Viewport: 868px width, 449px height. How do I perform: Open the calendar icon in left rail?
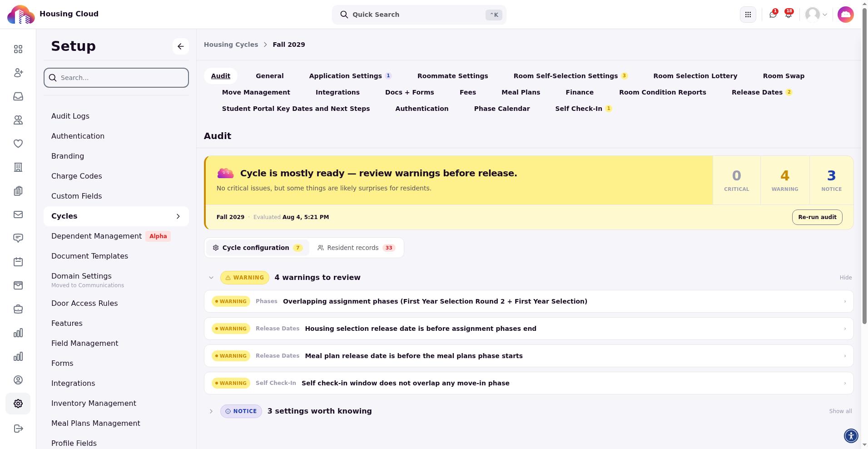(18, 262)
